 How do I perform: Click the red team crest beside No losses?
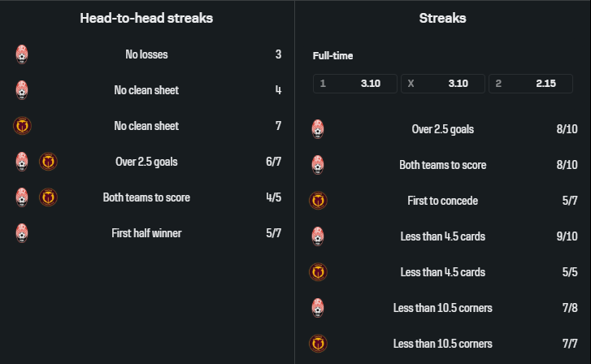pyautogui.click(x=22, y=54)
